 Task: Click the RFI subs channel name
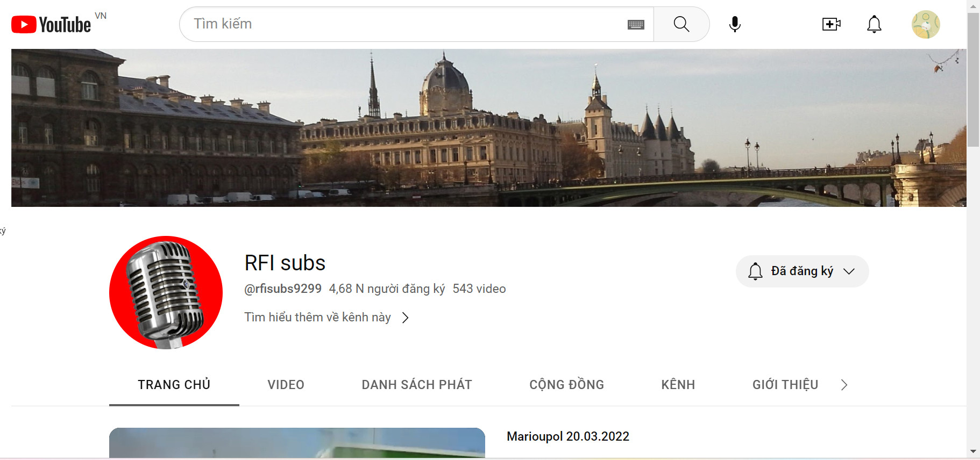[x=285, y=263]
